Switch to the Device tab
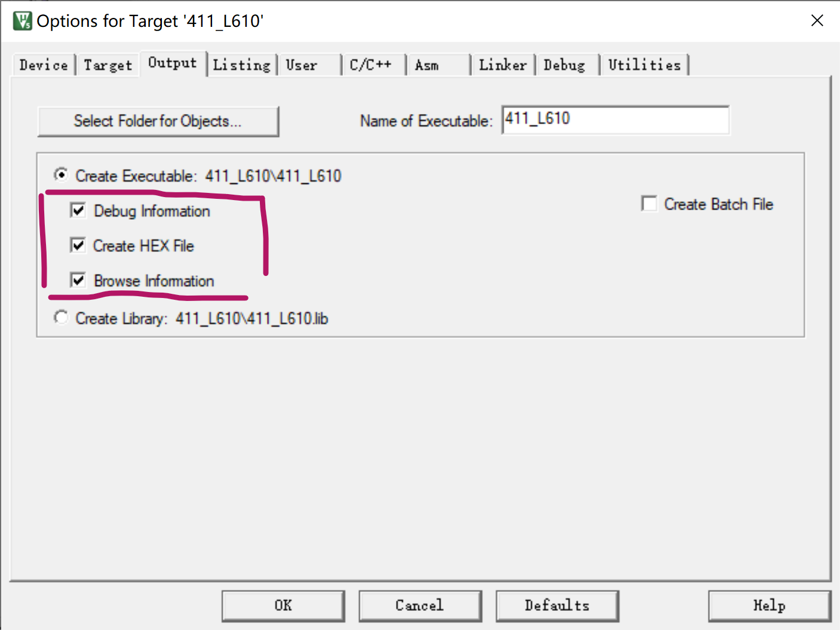840x630 pixels. click(44, 65)
